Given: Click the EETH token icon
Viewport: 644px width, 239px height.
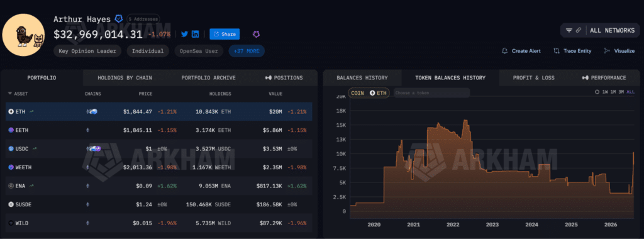Looking at the screenshot, I should tap(11, 130).
